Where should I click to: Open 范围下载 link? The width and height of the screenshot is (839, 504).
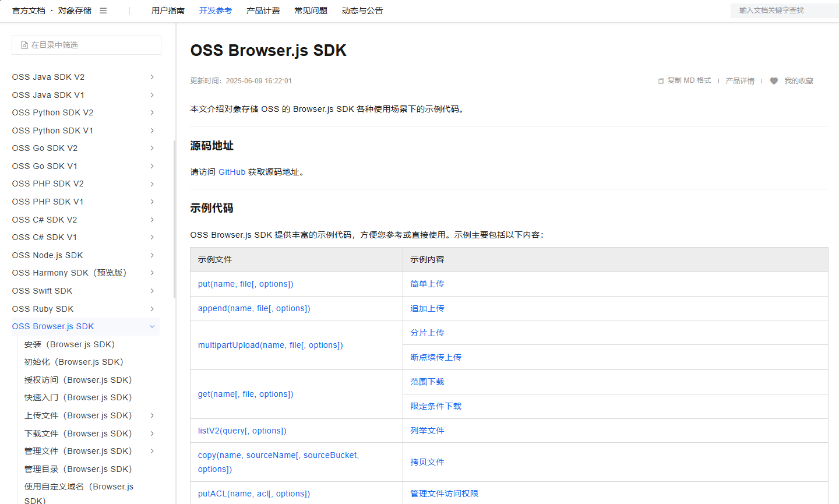coord(427,382)
